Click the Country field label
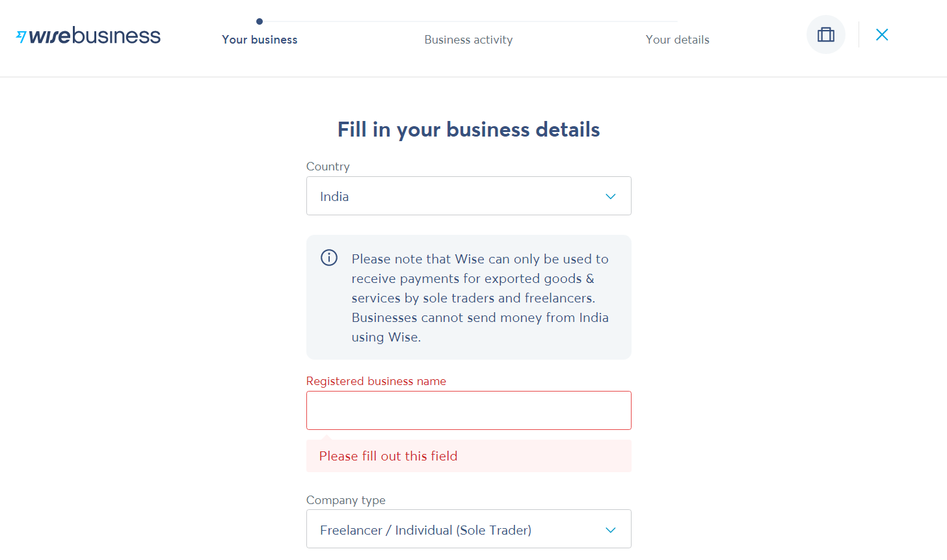The image size is (947, 560). click(x=328, y=167)
